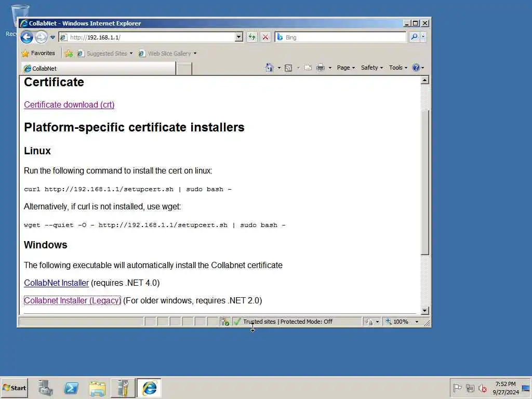Expand the Print options dropdown arrow
This screenshot has height=399, width=532.
330,68
